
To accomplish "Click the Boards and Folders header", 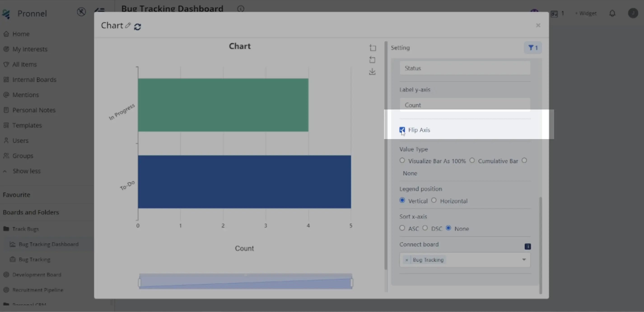I will tap(31, 212).
